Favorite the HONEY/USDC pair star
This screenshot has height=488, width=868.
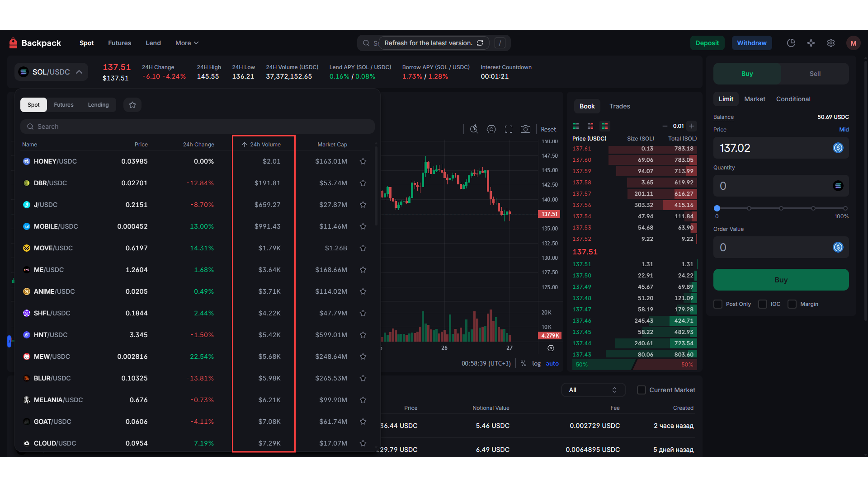tap(363, 161)
